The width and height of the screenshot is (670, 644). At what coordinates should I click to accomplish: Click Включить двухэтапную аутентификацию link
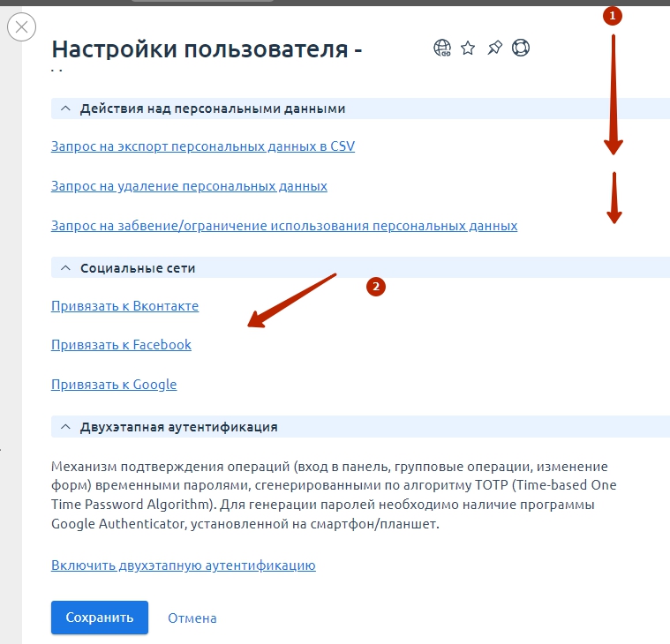pyautogui.click(x=184, y=565)
